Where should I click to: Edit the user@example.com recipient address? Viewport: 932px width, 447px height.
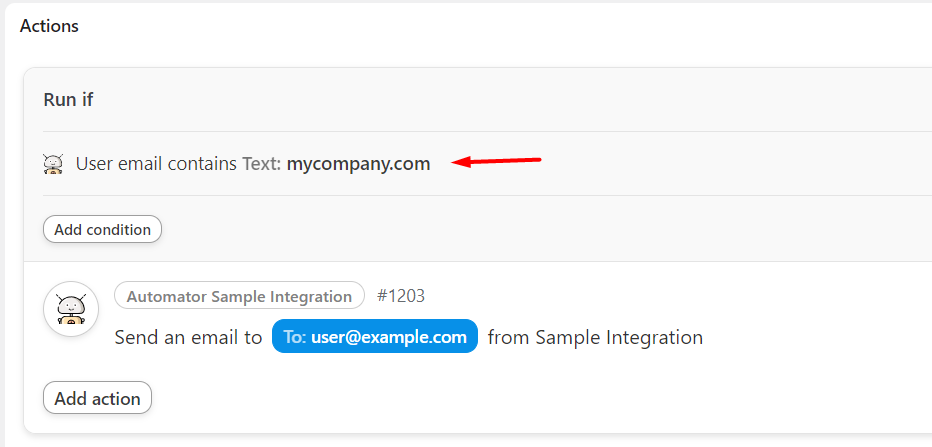[389, 337]
